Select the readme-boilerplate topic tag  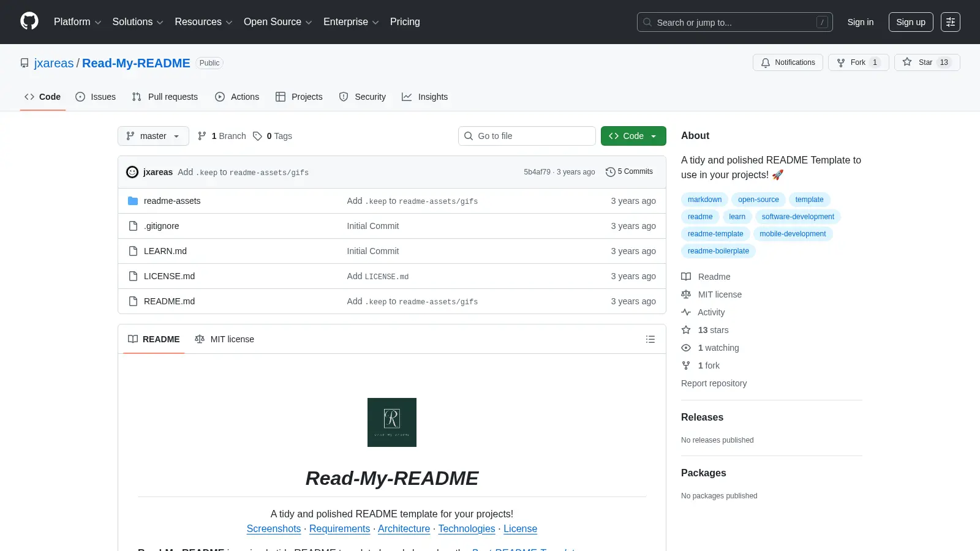tap(718, 251)
